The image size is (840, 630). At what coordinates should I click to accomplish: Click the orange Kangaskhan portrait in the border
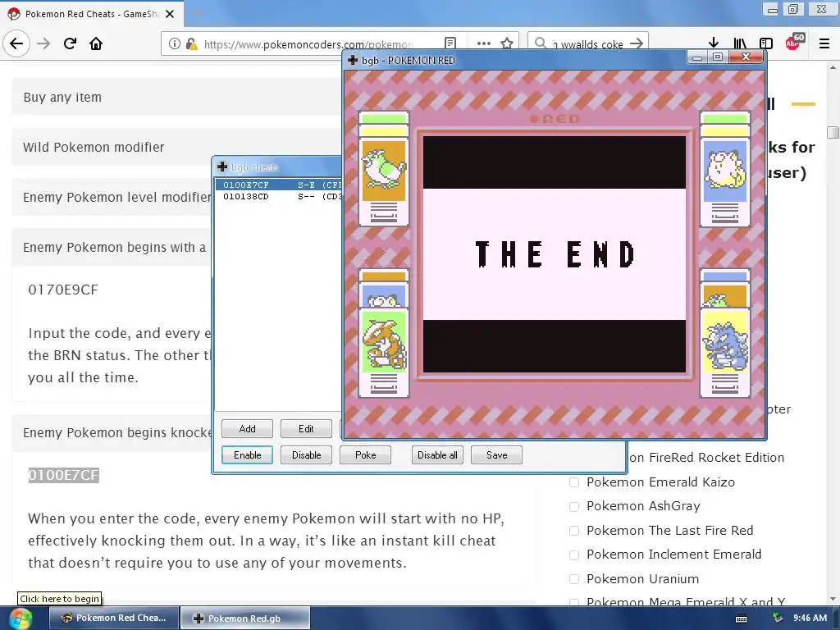[x=384, y=343]
